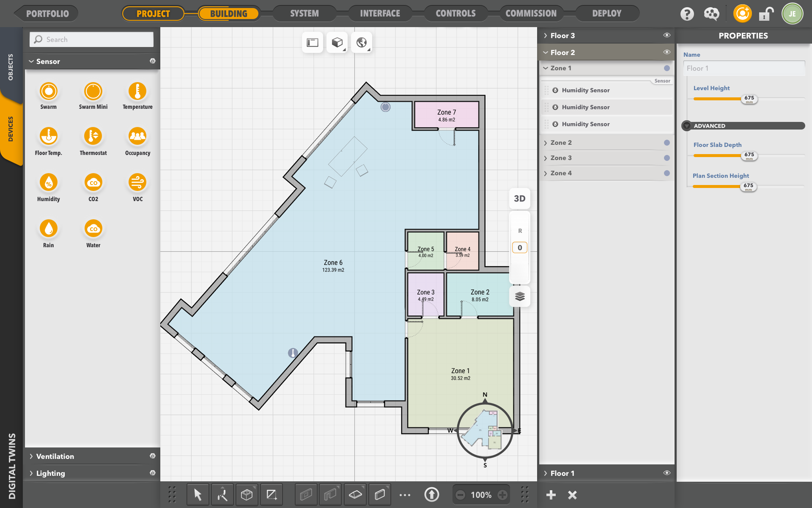This screenshot has height=508, width=812.
Task: Toggle Floor 1 visibility eye
Action: tap(667, 473)
